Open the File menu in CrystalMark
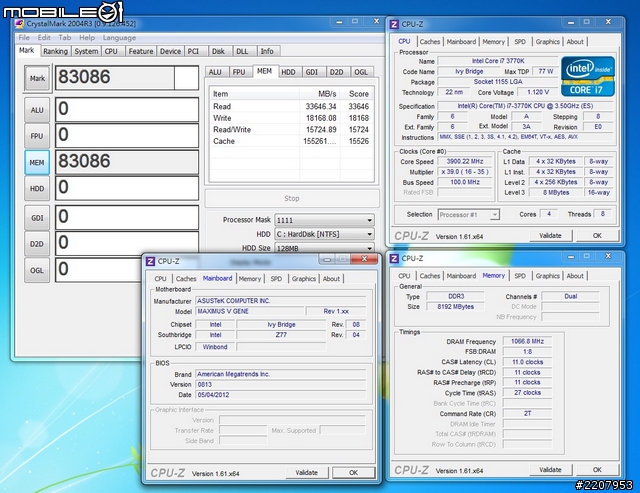Image resolution: width=640 pixels, height=493 pixels. [24, 38]
